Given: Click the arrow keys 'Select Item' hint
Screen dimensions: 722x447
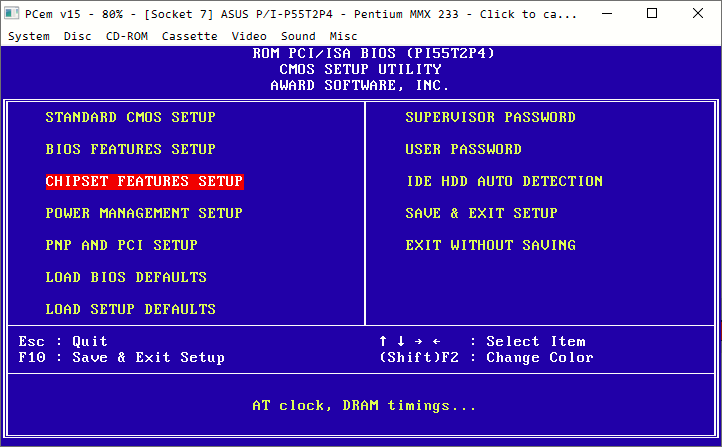Looking at the screenshot, I should click(482, 341).
